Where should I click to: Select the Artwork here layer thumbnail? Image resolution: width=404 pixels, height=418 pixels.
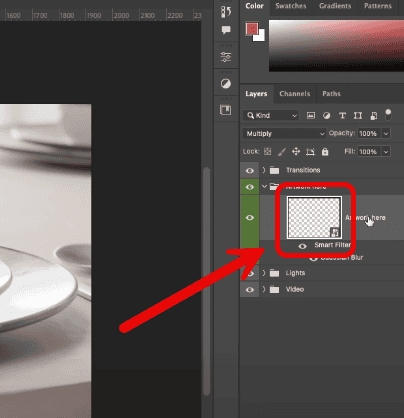click(314, 217)
